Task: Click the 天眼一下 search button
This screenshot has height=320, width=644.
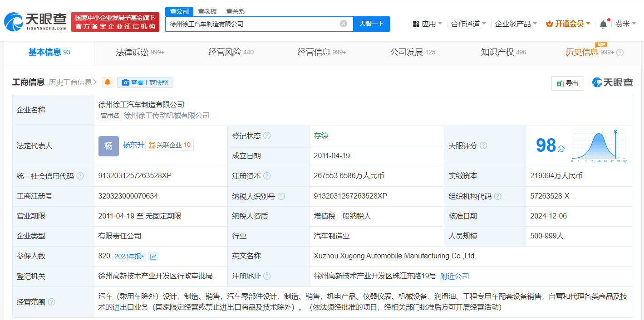Action: click(x=371, y=24)
